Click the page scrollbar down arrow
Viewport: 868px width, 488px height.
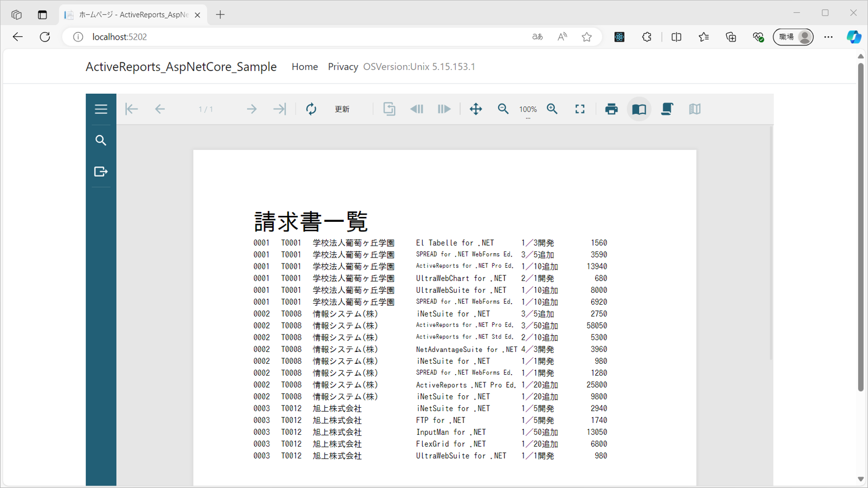coord(861,479)
